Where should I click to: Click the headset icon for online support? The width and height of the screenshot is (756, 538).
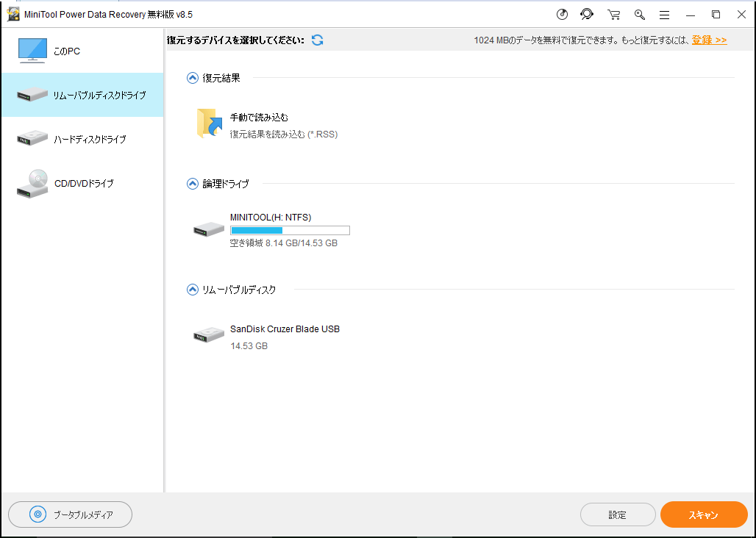pos(588,14)
